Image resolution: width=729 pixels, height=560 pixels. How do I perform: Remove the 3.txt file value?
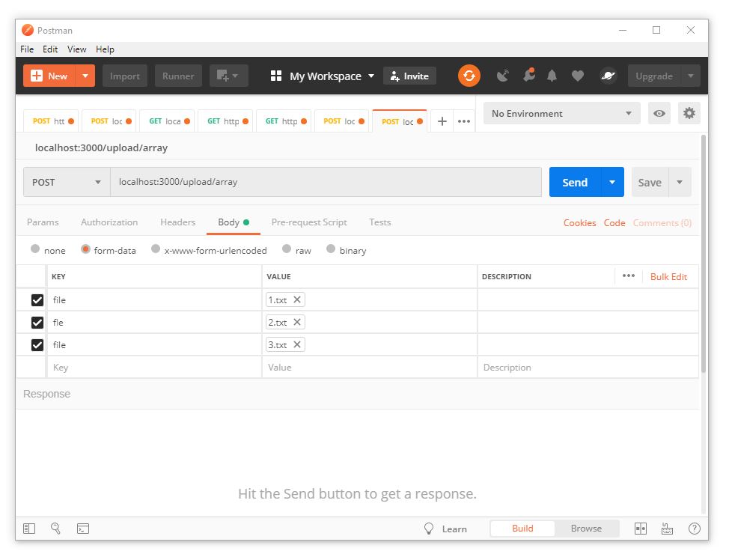[297, 344]
